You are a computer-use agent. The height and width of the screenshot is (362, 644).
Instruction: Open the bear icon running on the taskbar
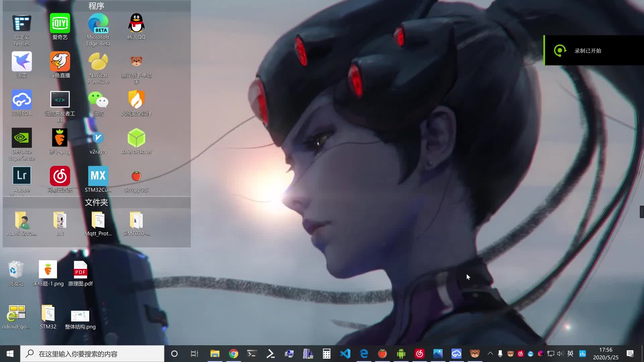(x=475, y=354)
